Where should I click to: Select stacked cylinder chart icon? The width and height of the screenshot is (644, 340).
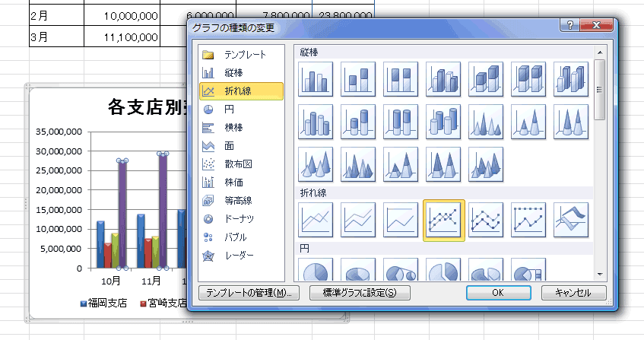[358, 122]
